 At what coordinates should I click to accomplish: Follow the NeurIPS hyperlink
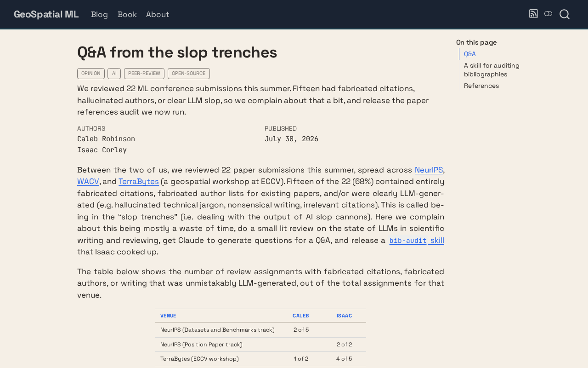pyautogui.click(x=429, y=170)
